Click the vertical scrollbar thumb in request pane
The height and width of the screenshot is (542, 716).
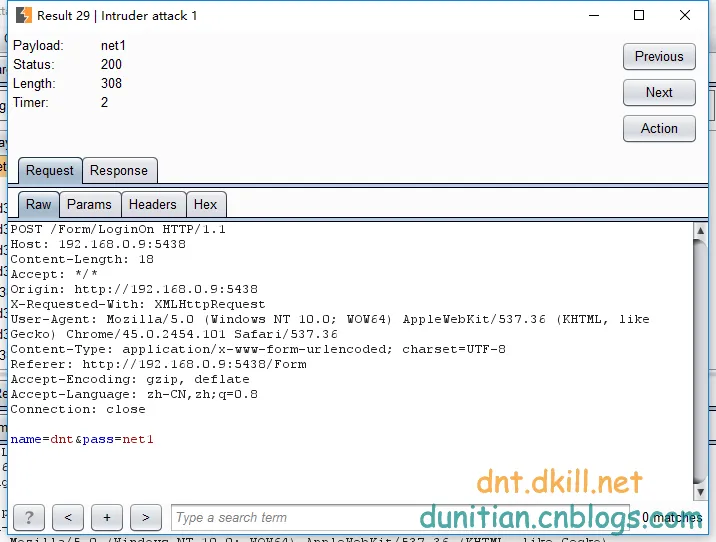[700, 361]
